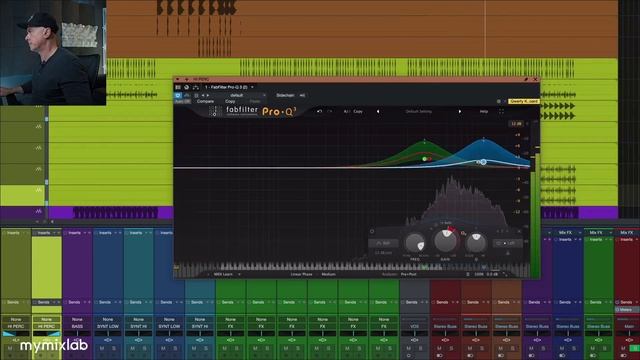
Task: Open Mix FX on the Main channel
Action: 627,233
